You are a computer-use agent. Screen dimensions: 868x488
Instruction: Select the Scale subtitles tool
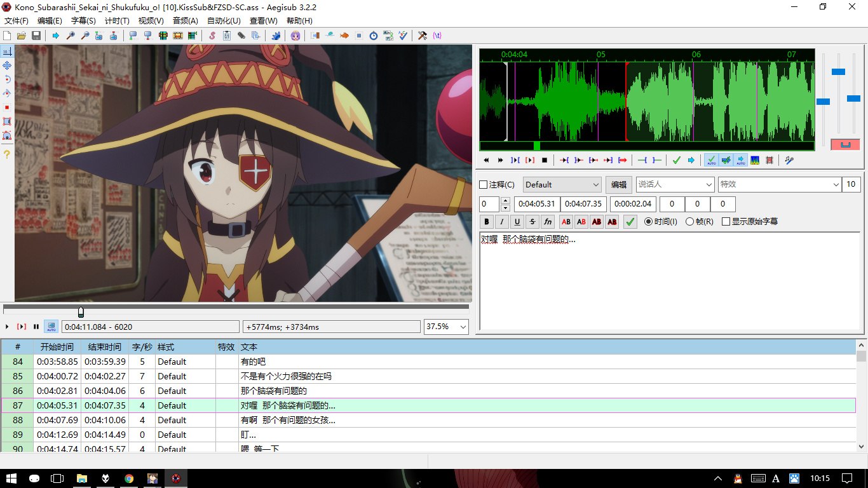pyautogui.click(x=7, y=107)
